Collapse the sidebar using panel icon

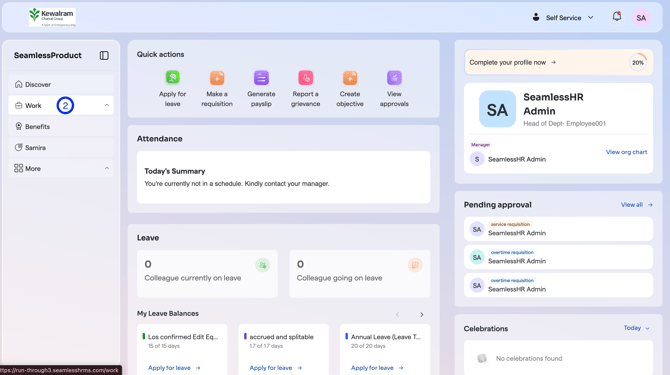(104, 56)
